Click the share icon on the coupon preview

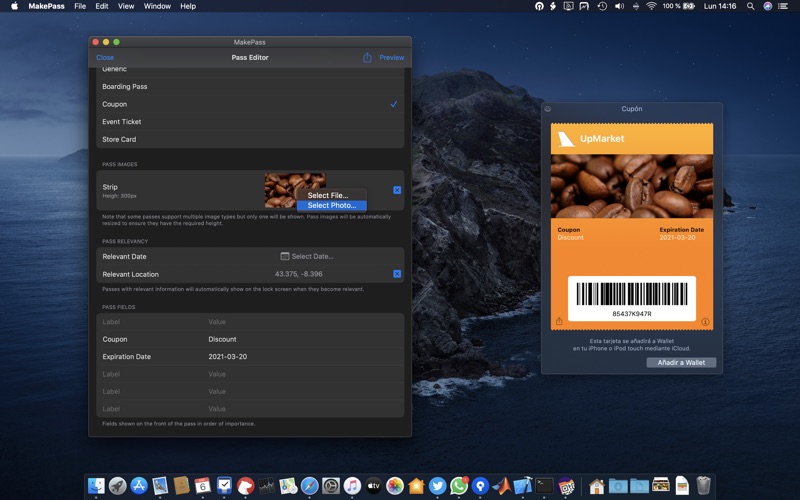[x=559, y=321]
